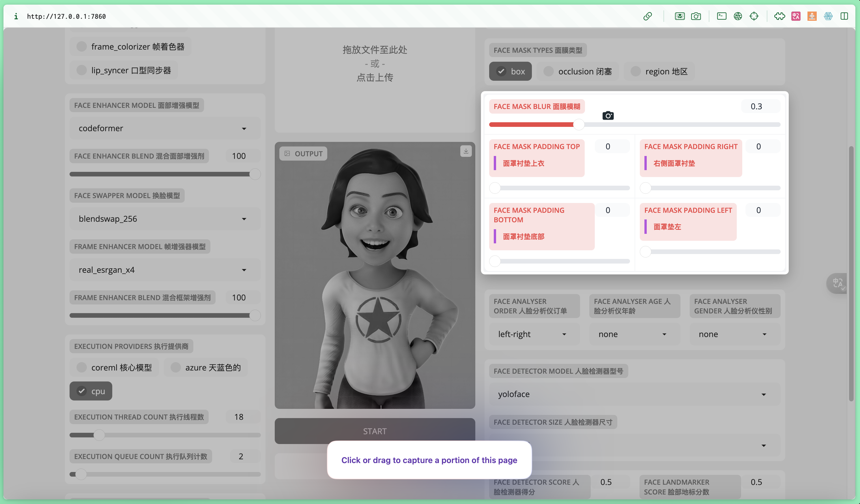Enable the azure execution provider
This screenshot has width=860, height=504.
point(206,367)
